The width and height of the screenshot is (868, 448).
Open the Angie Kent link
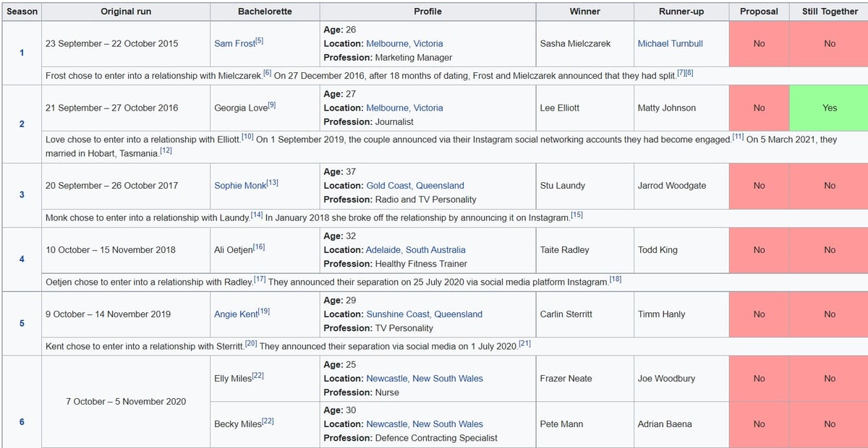[x=236, y=314]
